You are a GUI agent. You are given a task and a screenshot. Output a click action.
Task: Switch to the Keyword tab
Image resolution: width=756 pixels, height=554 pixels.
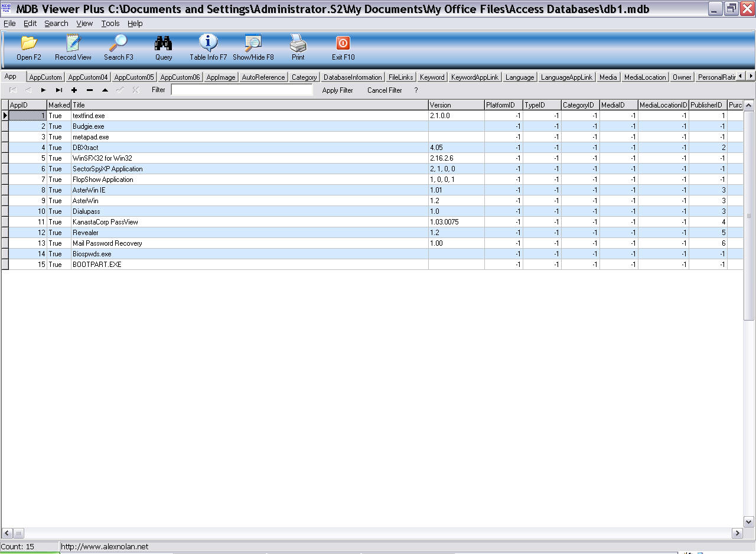(432, 77)
